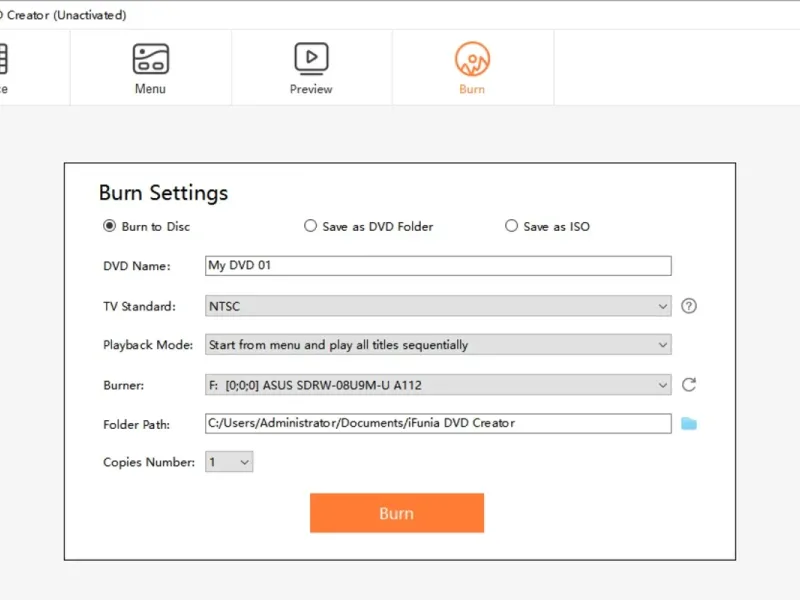Click the TV Standard help icon
Image resolution: width=800 pixels, height=600 pixels.
689,306
